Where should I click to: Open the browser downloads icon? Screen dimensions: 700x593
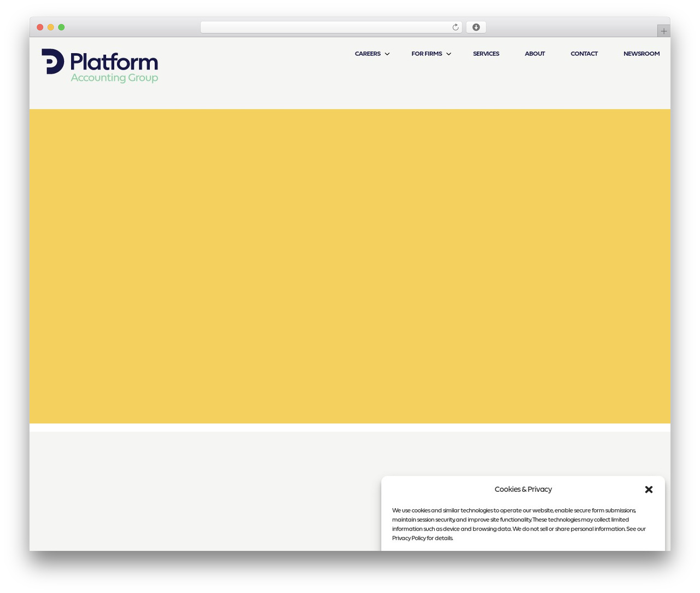tap(476, 27)
